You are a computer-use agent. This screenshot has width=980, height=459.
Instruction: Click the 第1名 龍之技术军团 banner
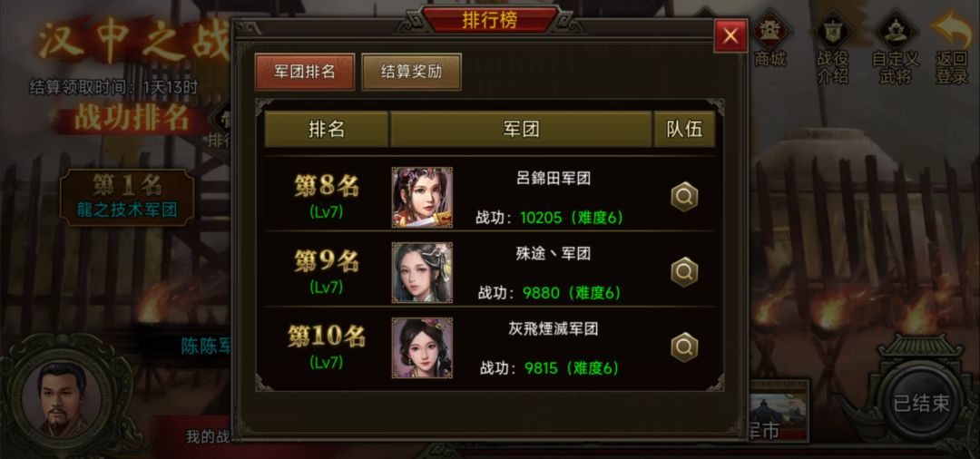[127, 197]
